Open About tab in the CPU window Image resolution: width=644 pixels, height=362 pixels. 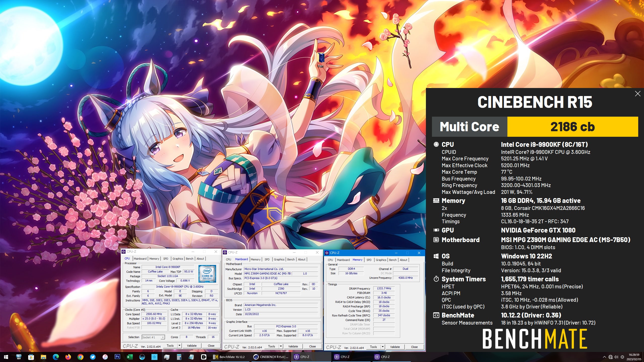[200, 259]
